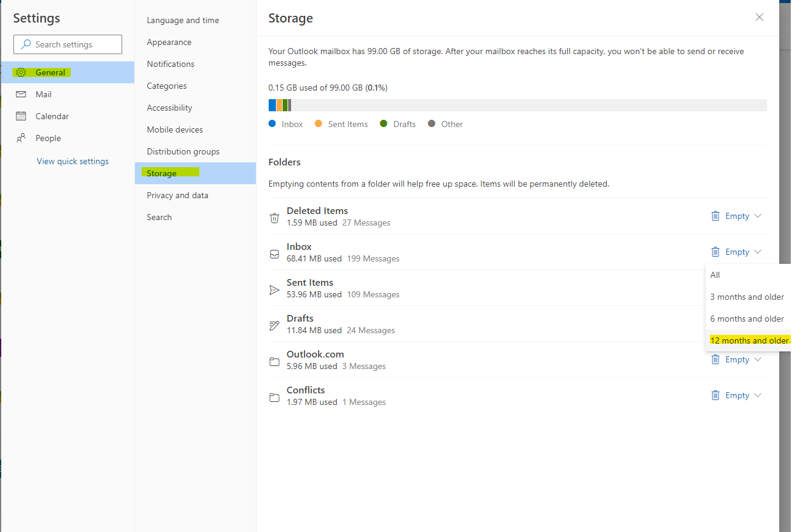Open General settings category
The width and height of the screenshot is (792, 532).
point(67,72)
